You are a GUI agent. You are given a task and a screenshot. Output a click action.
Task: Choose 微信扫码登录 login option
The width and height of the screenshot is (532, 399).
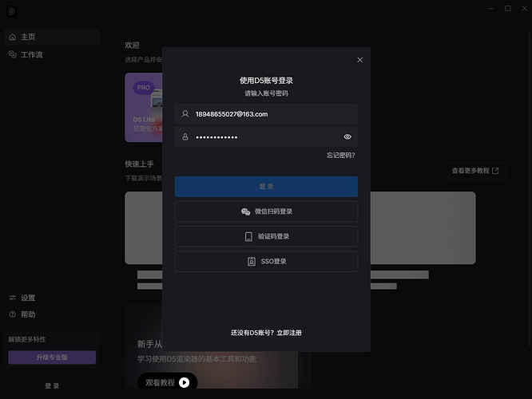pyautogui.click(x=266, y=211)
